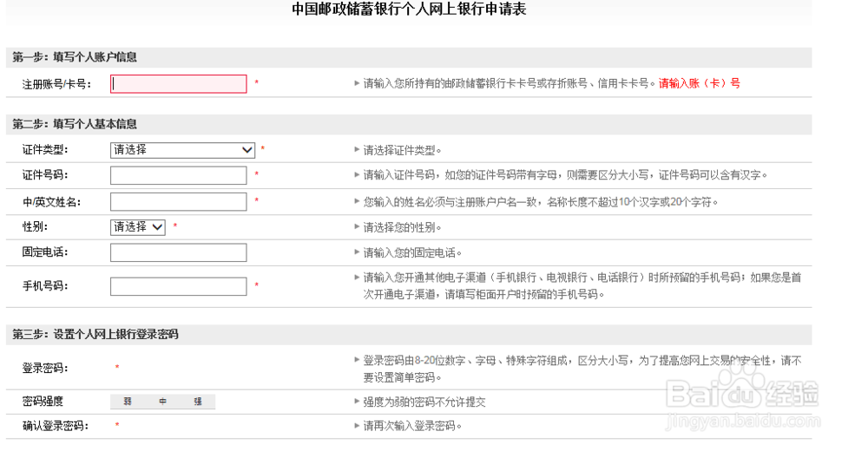Click the 请输入您的固定电话 hint text
This screenshot has width=868, height=451.
(411, 253)
